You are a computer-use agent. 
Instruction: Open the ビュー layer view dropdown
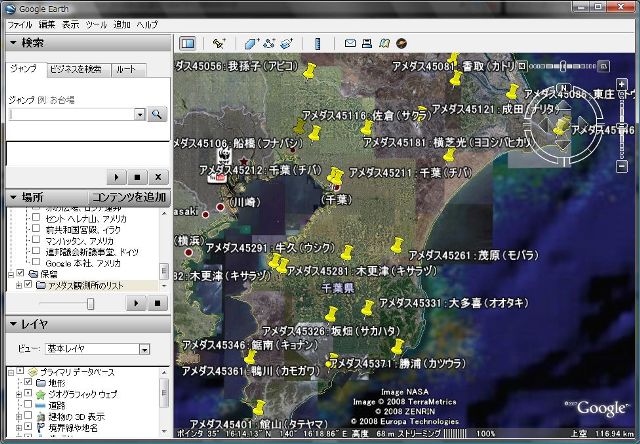144,349
